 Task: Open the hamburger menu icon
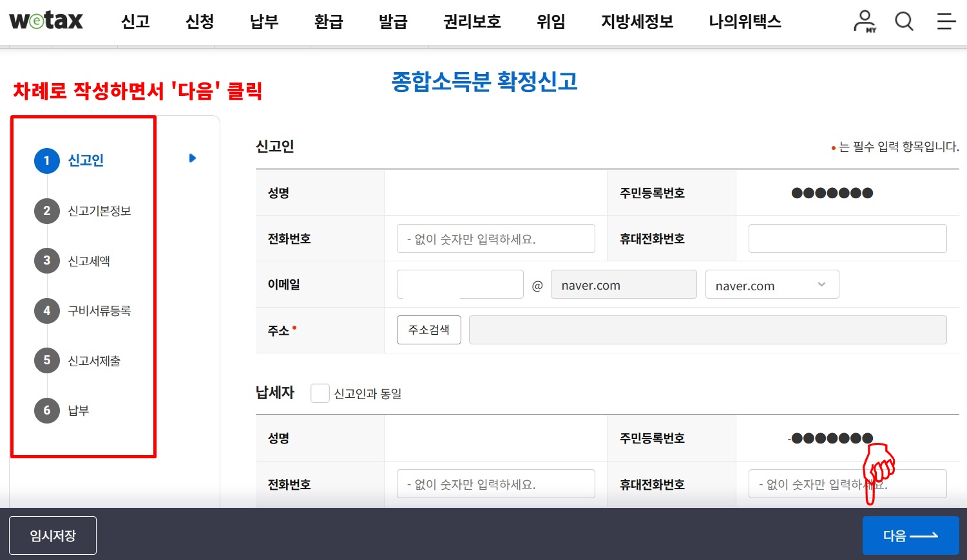click(946, 21)
